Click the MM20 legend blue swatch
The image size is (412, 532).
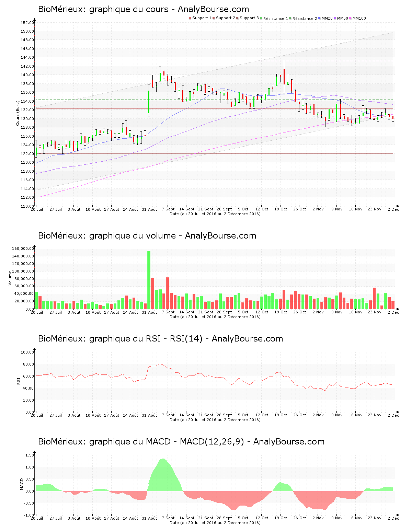(x=319, y=18)
